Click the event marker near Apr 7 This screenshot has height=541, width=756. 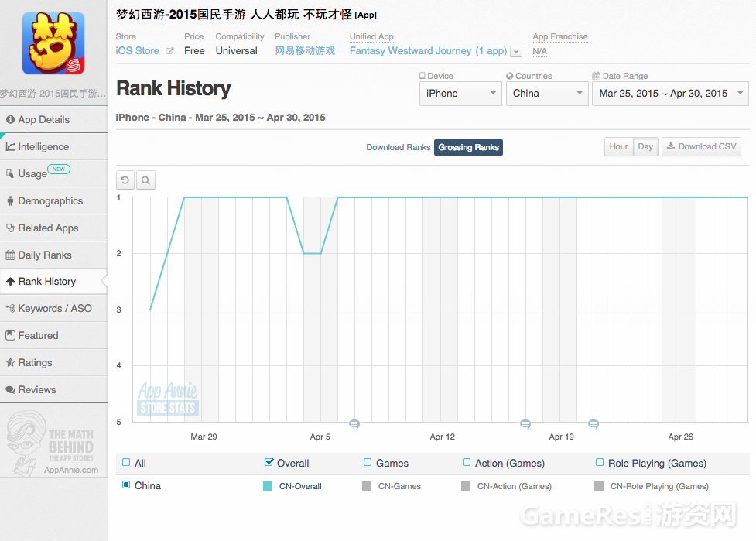354,424
